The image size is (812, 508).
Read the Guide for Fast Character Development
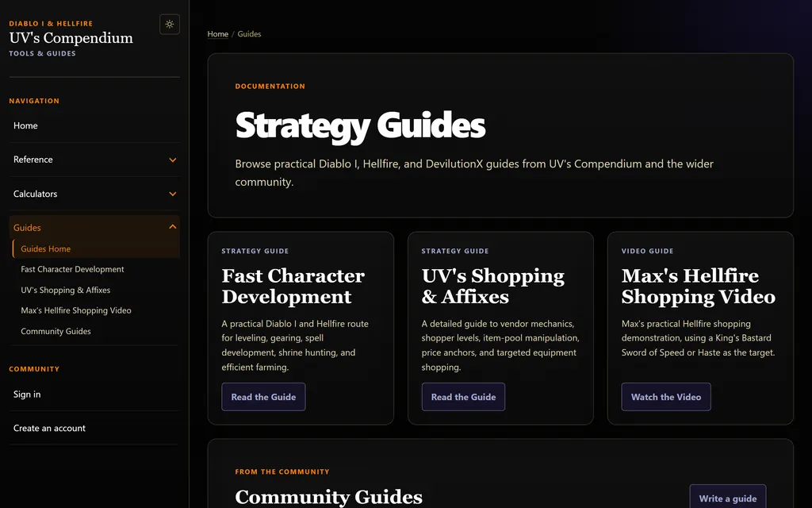(263, 397)
